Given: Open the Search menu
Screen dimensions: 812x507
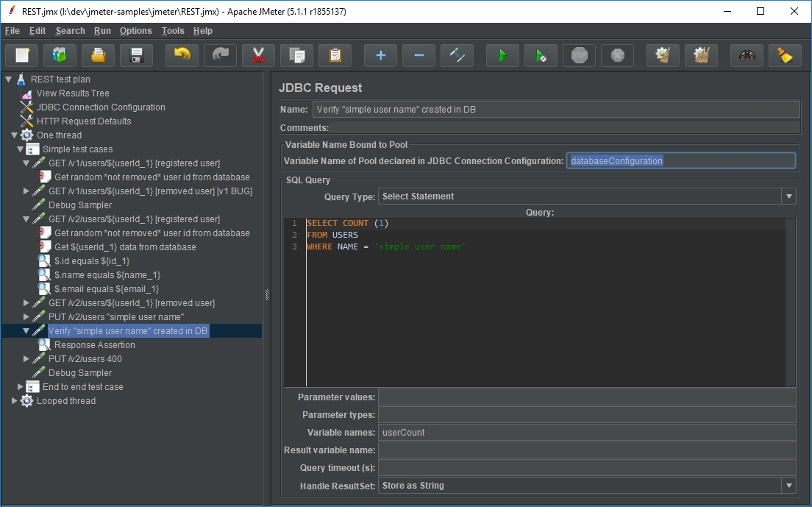Looking at the screenshot, I should pos(70,31).
